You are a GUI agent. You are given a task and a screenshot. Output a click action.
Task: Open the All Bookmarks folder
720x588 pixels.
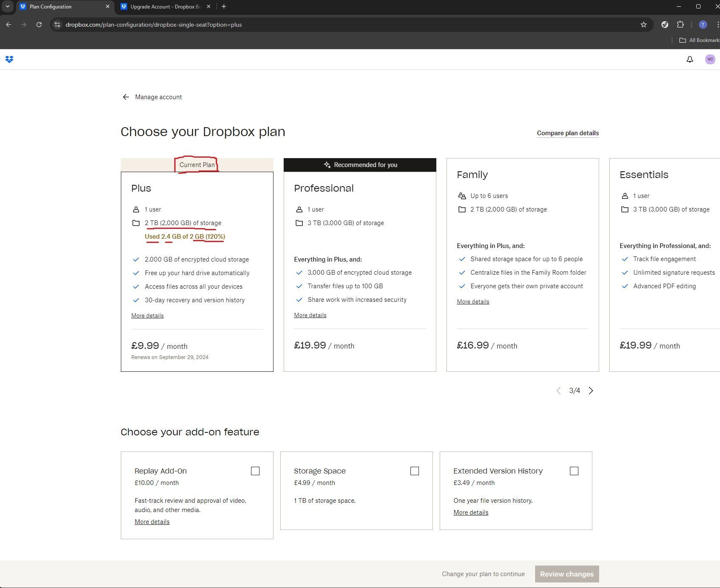(x=699, y=40)
